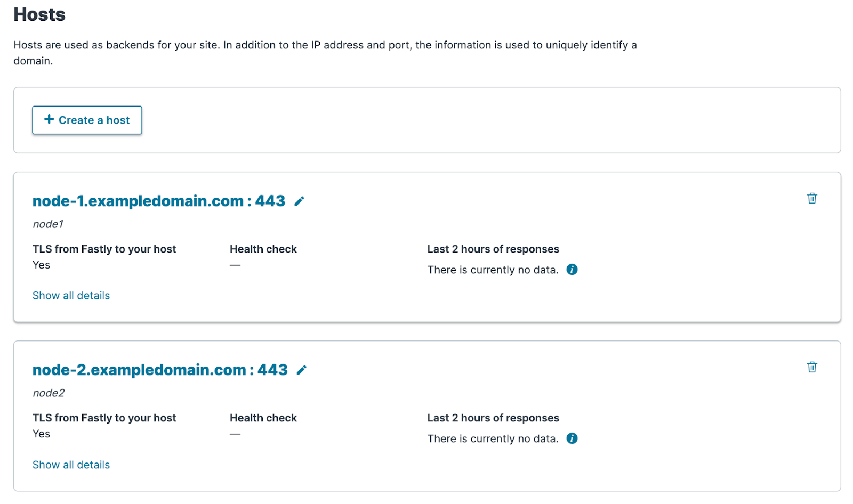Click the italic node1 name label
This screenshot has height=504, width=853.
pos(48,224)
